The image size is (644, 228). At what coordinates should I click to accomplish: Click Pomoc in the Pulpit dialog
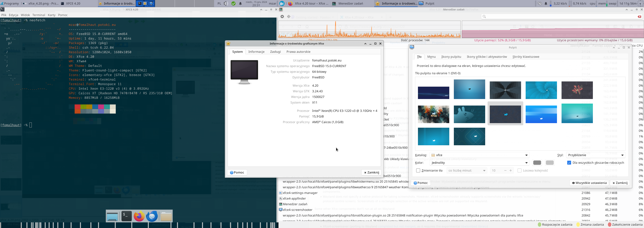[x=421, y=183]
